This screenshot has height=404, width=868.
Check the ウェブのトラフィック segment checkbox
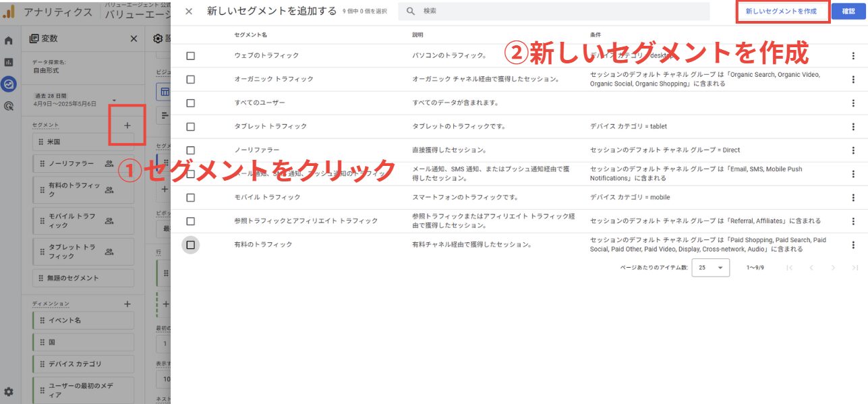[x=190, y=56]
